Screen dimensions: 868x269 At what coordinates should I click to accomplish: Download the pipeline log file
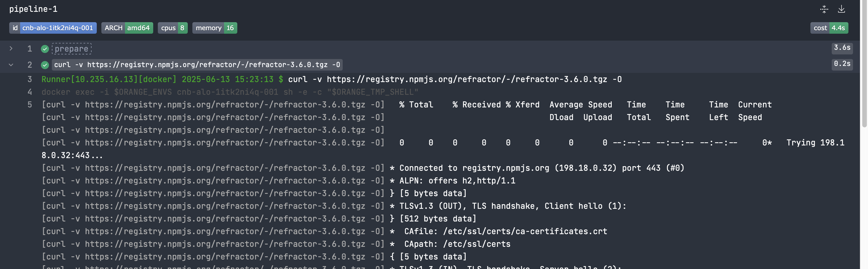tap(841, 9)
